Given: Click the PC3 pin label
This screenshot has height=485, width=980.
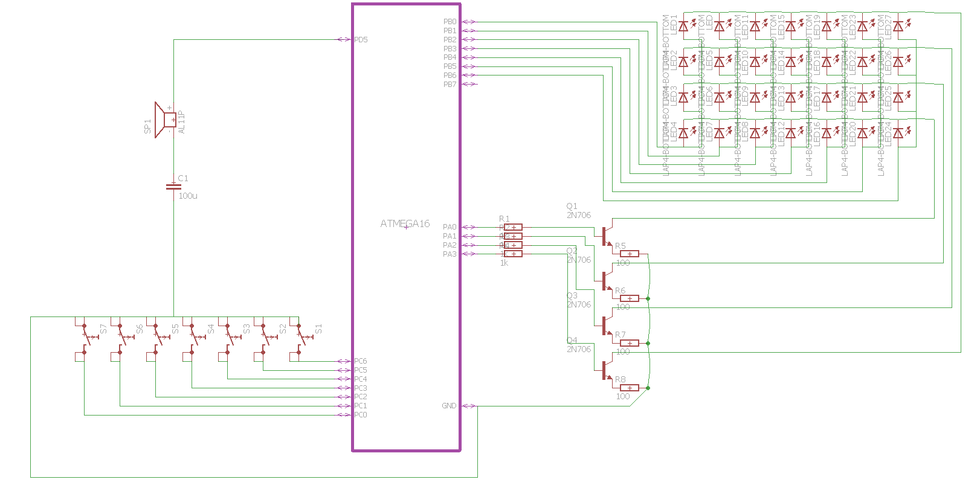Looking at the screenshot, I should point(361,388).
